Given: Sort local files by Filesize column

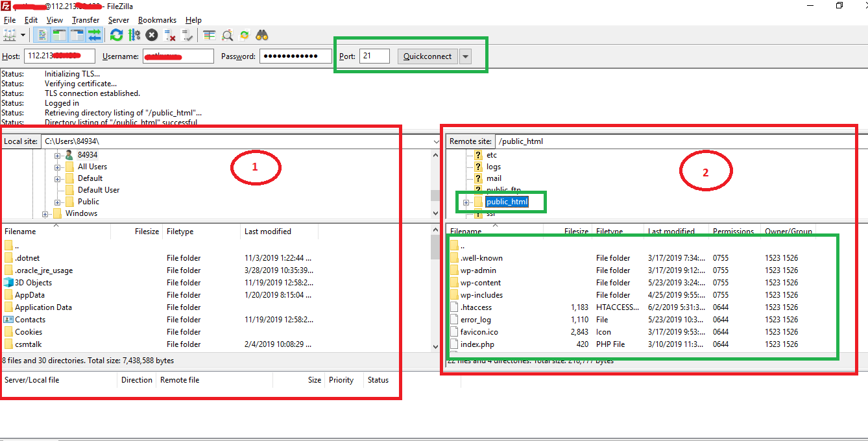Looking at the screenshot, I should coord(137,232).
